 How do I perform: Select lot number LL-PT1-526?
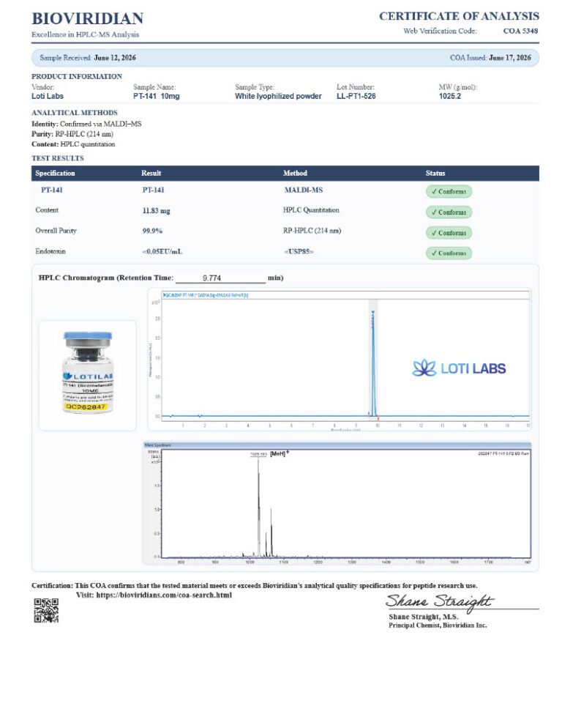pyautogui.click(x=356, y=96)
